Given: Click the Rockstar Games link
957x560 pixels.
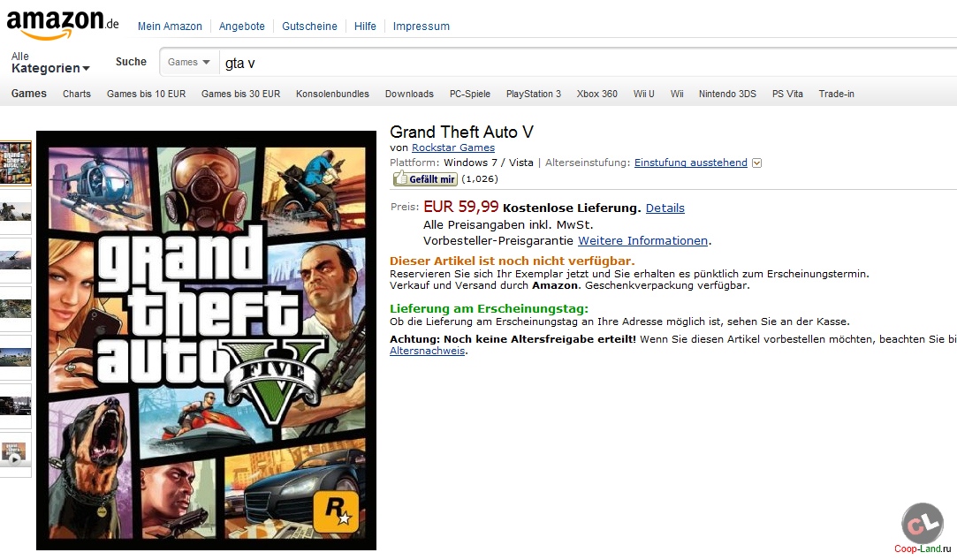Looking at the screenshot, I should [452, 148].
